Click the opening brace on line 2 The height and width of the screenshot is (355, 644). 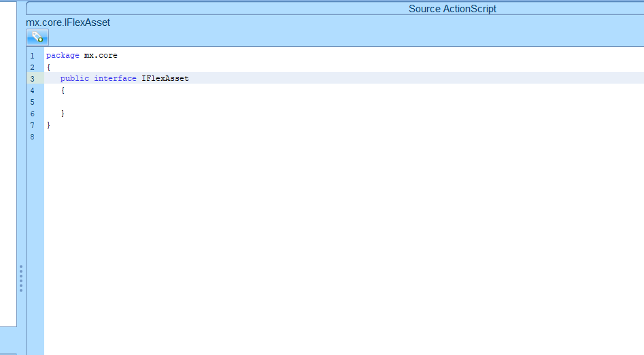[48, 67]
